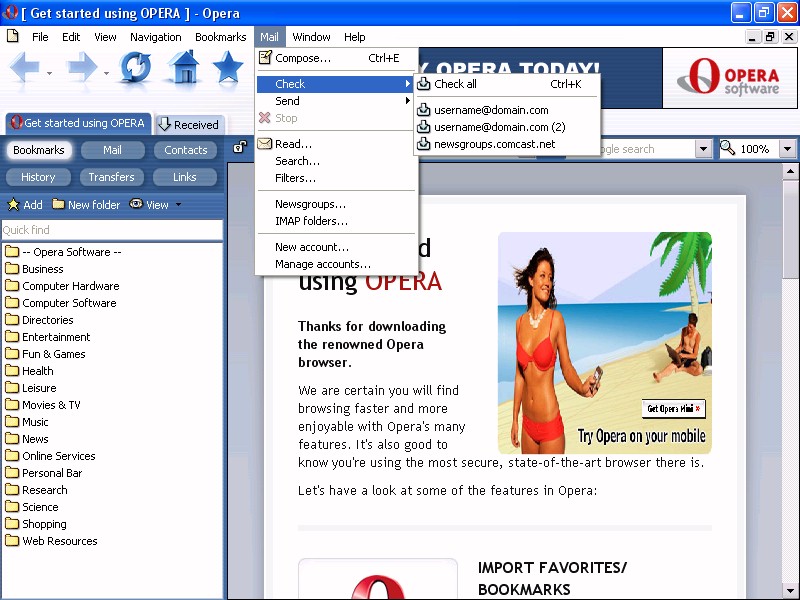Open the Computer Hardware folder
This screenshot has height=600, width=800.
tap(62, 286)
